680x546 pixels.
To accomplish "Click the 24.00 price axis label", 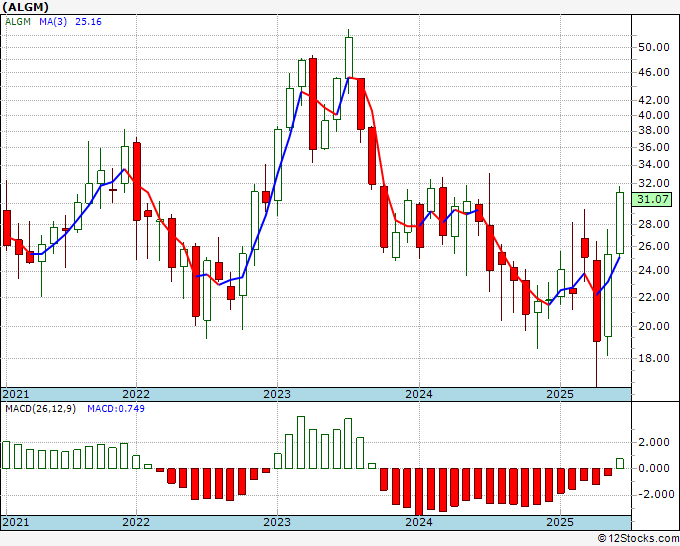I will [x=654, y=271].
